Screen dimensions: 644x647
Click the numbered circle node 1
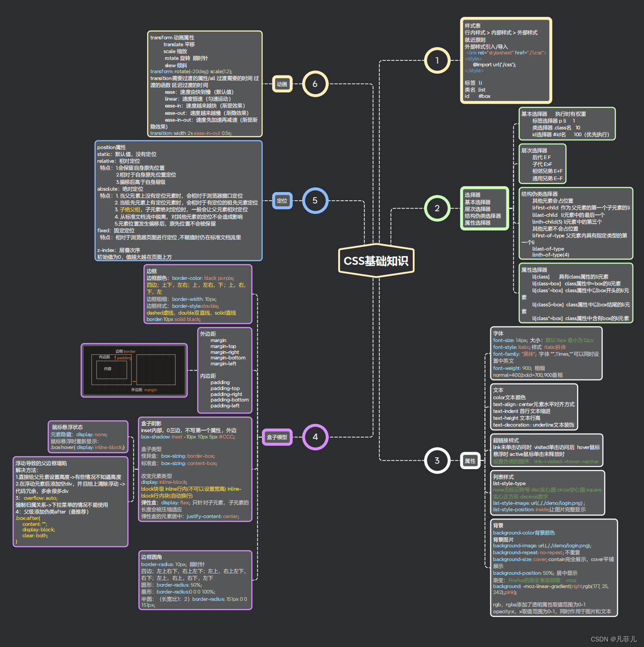(x=437, y=60)
